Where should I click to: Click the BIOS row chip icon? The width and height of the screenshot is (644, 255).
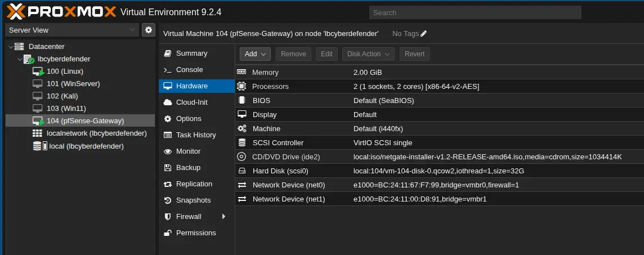point(241,100)
